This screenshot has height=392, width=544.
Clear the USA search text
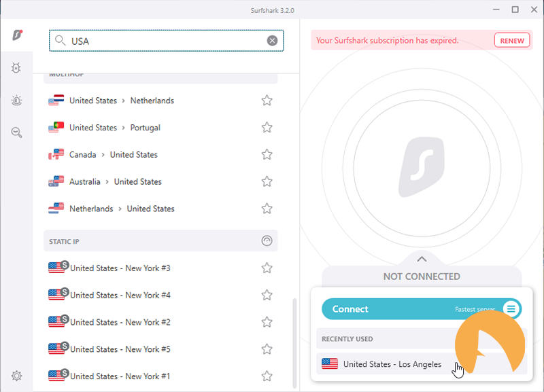pyautogui.click(x=273, y=41)
